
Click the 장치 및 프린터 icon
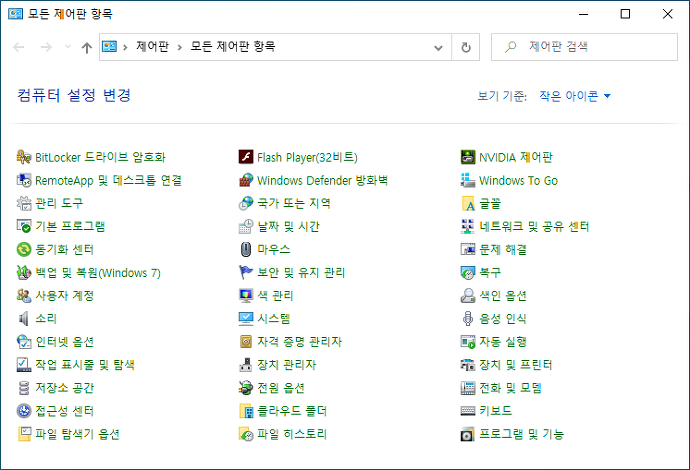point(468,365)
